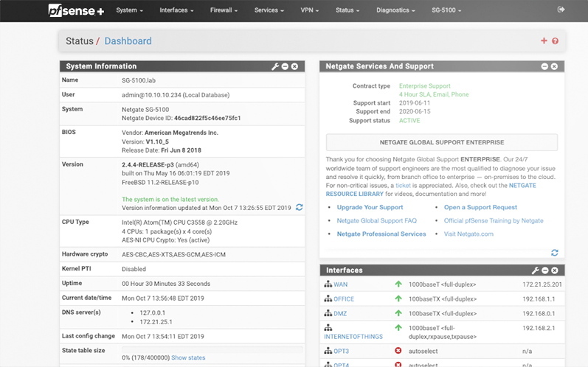Open Interfaces widget wrench settings
588x367 pixels.
click(535, 270)
